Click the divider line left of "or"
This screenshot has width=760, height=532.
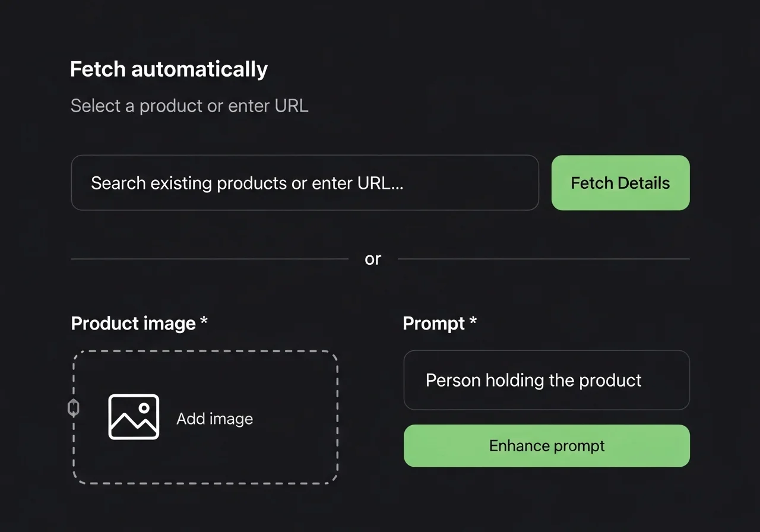pos(209,259)
